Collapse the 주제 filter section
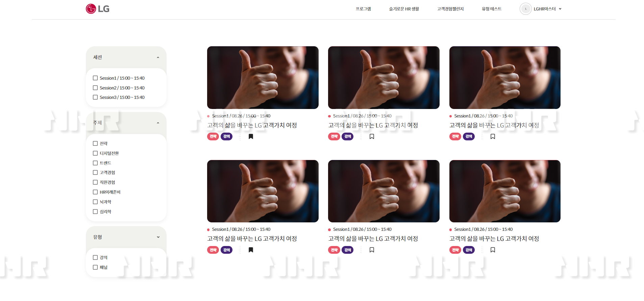The image size is (644, 301). tap(158, 123)
